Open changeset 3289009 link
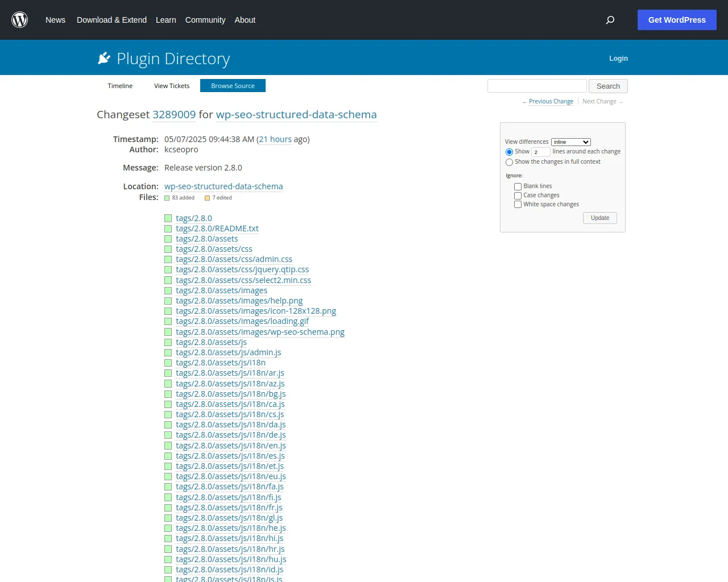The height and width of the screenshot is (582, 728). (x=174, y=114)
